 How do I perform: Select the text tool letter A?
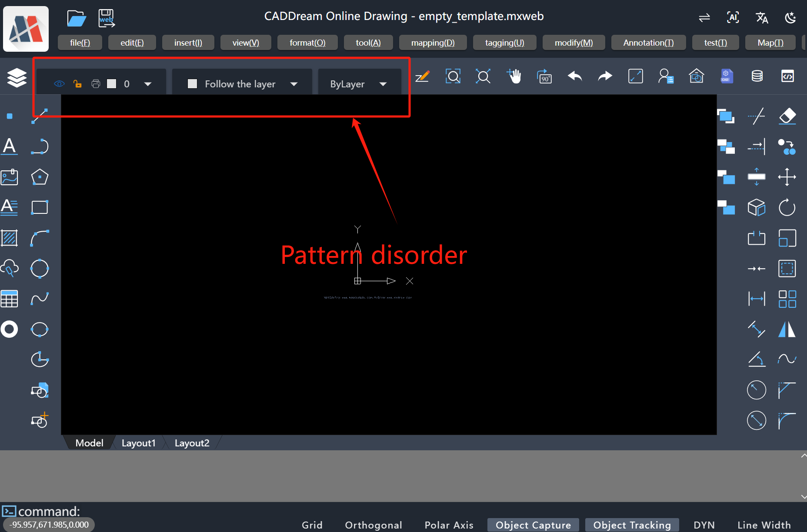[9, 146]
